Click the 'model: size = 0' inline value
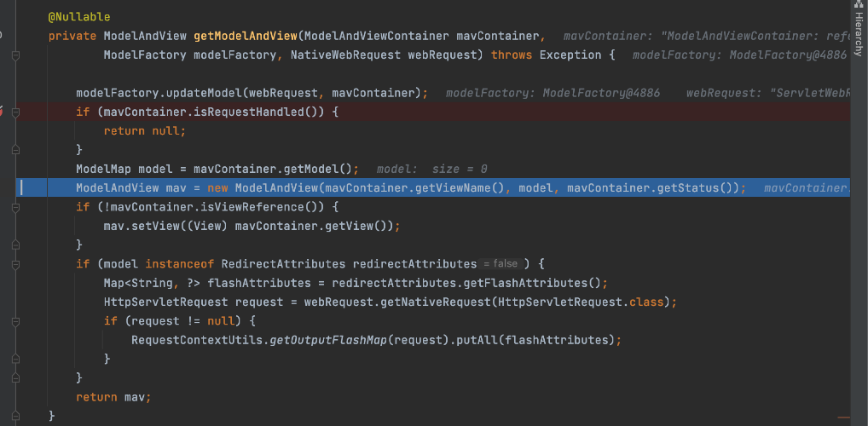This screenshot has height=426, width=868. tap(431, 170)
